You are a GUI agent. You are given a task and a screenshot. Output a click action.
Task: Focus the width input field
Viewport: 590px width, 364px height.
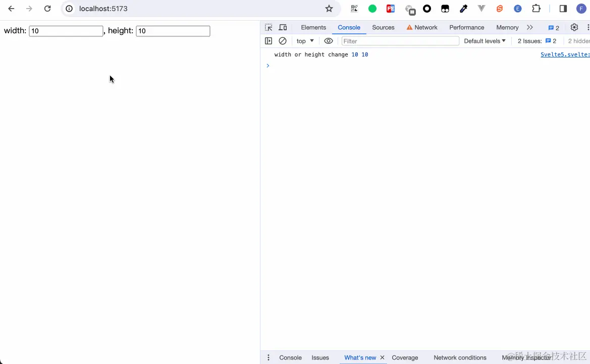click(x=66, y=31)
